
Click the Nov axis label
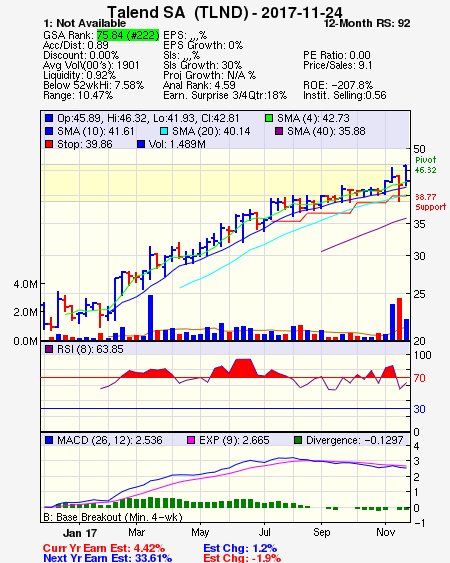[386, 532]
